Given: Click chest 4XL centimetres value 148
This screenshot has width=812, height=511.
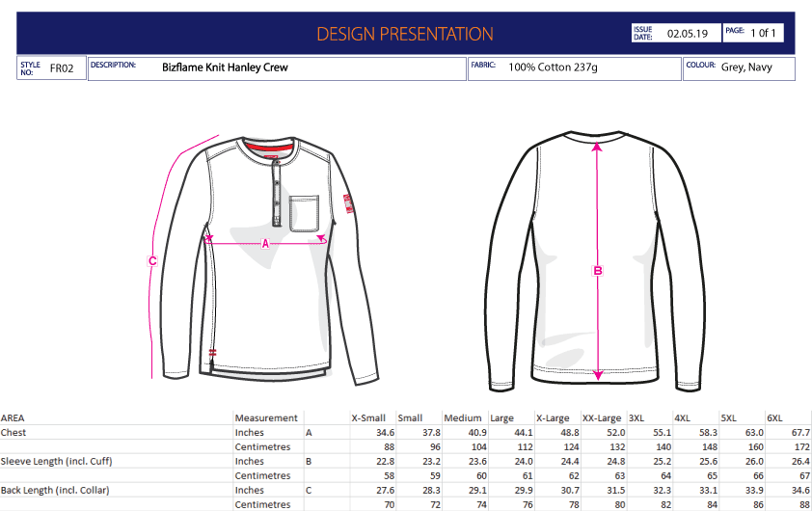Looking at the screenshot, I should [710, 446].
